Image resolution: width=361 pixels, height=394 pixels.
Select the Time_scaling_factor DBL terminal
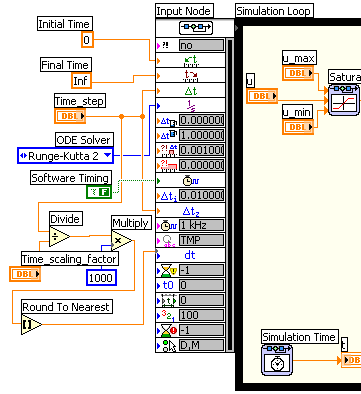[25, 274]
